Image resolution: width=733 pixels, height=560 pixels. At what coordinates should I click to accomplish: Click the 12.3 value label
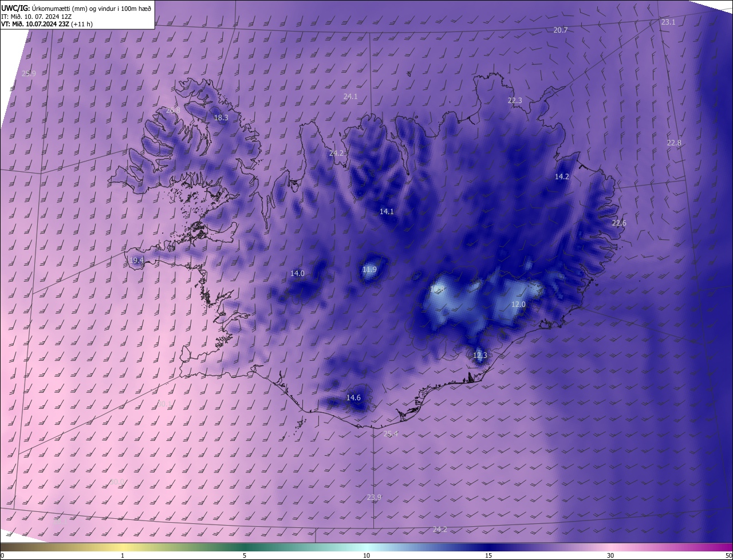tap(480, 355)
